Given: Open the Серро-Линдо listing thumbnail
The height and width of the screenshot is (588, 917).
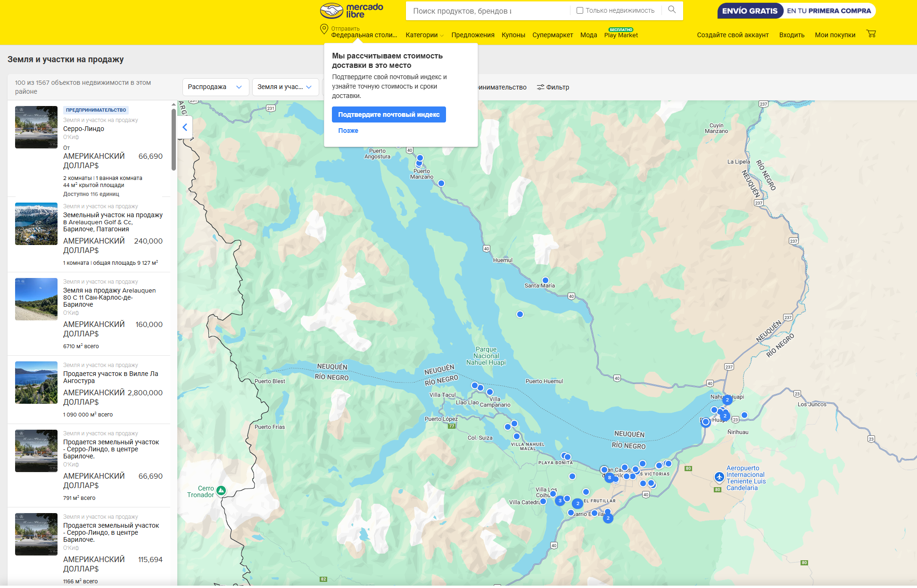Looking at the screenshot, I should click(x=36, y=127).
